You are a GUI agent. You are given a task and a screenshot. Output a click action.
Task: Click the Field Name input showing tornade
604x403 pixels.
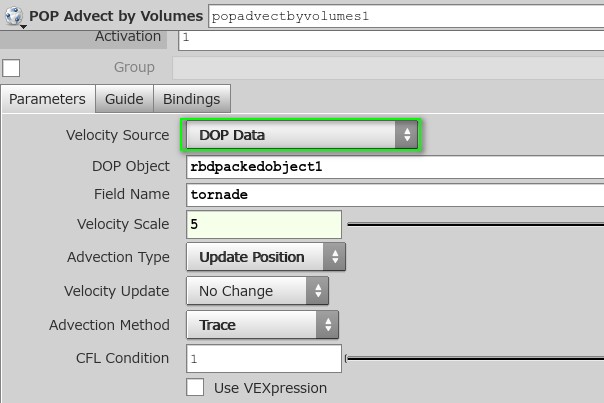click(x=395, y=195)
